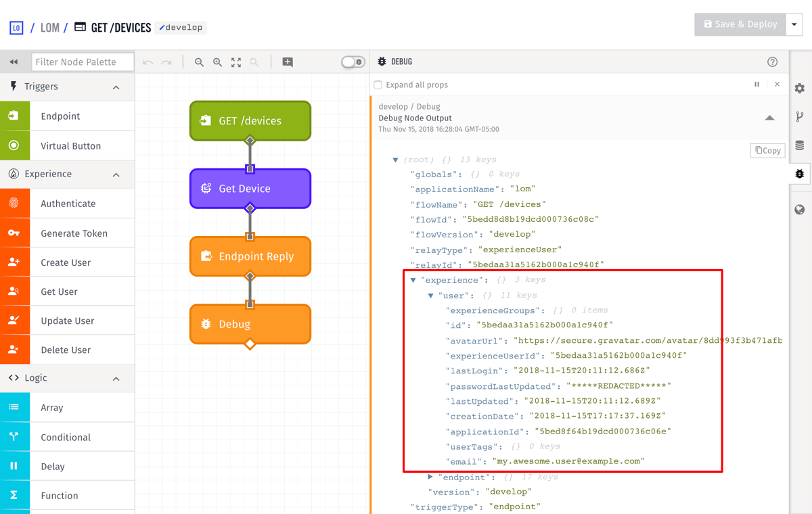This screenshot has height=514, width=812.
Task: Select the Debug canvas node
Action: point(250,324)
